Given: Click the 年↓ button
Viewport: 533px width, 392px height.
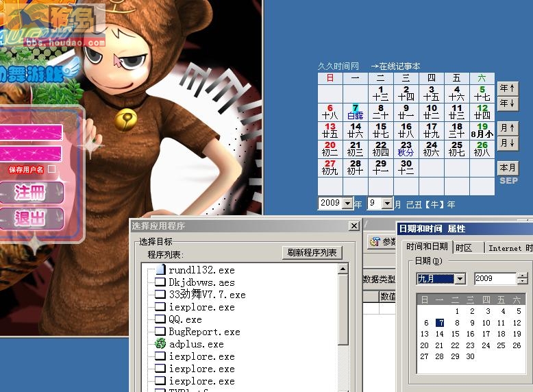Looking at the screenshot, I should click(x=508, y=103).
